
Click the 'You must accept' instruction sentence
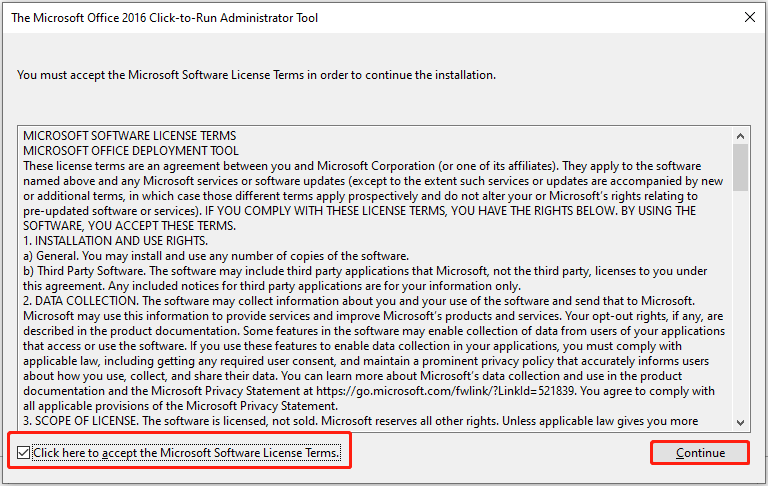256,75
